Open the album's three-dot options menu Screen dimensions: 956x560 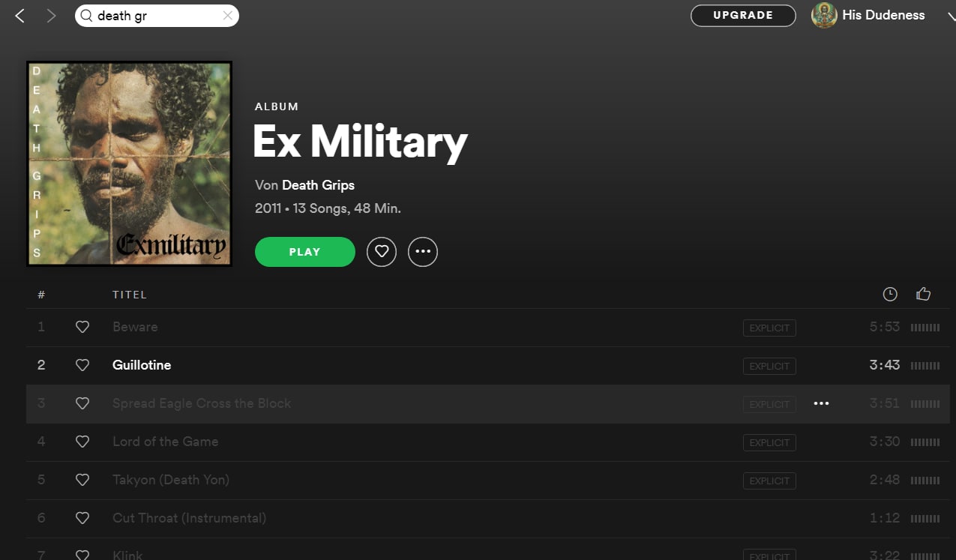click(x=423, y=252)
